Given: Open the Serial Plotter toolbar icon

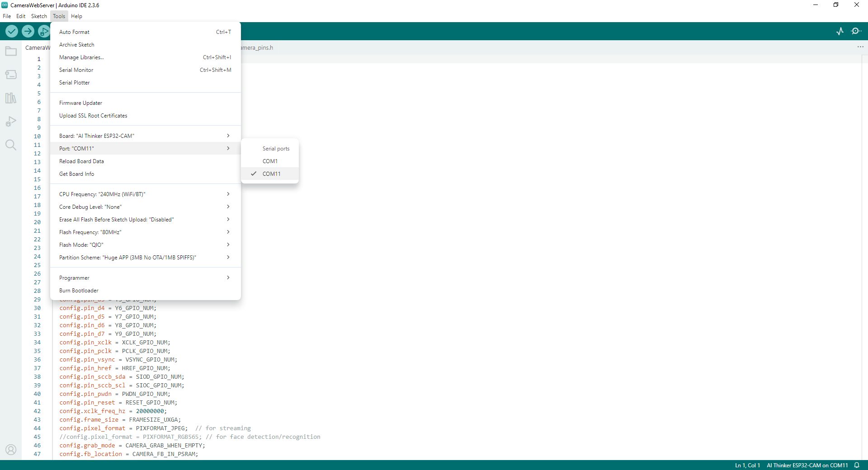Looking at the screenshot, I should pyautogui.click(x=840, y=31).
